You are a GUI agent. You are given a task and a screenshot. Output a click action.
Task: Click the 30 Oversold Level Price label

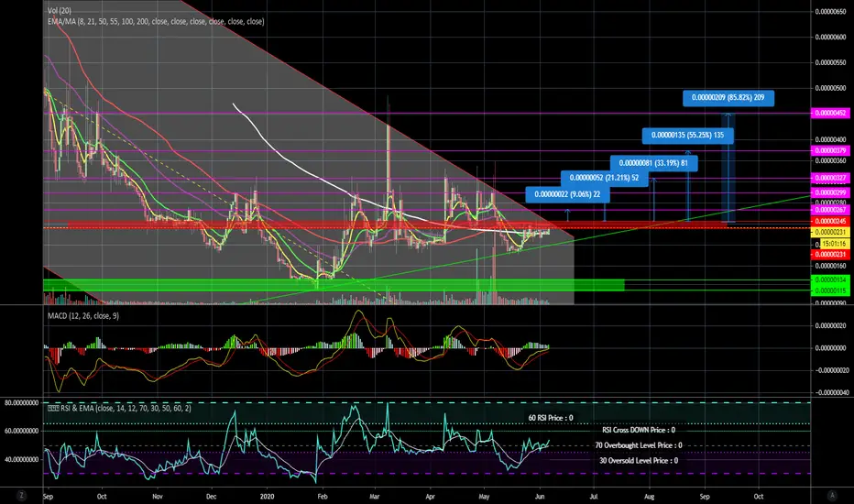[x=639, y=460]
